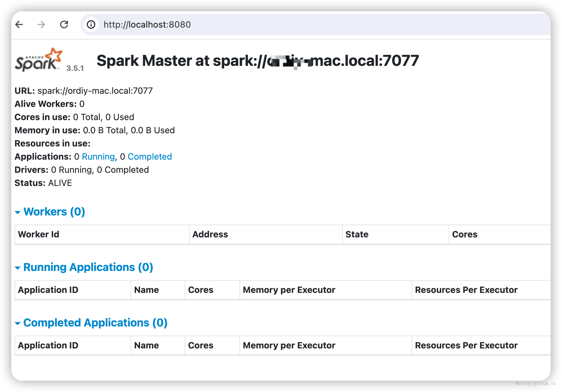
Task: Collapse the Completed Applications (0) section
Action: [x=91, y=323]
